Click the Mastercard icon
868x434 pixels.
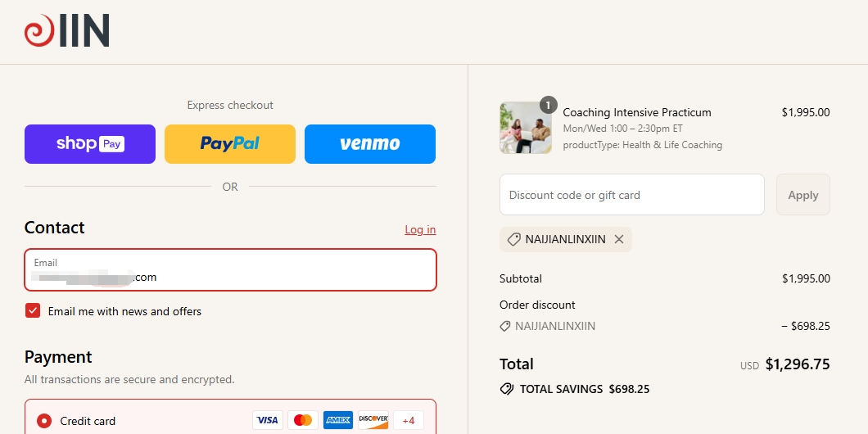pos(303,420)
